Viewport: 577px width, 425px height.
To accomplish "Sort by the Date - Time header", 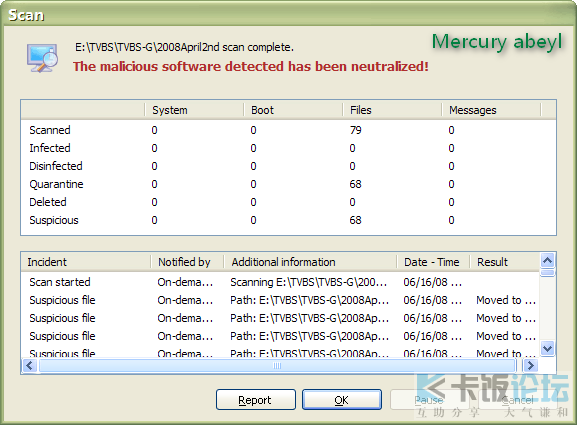I will pos(433,262).
